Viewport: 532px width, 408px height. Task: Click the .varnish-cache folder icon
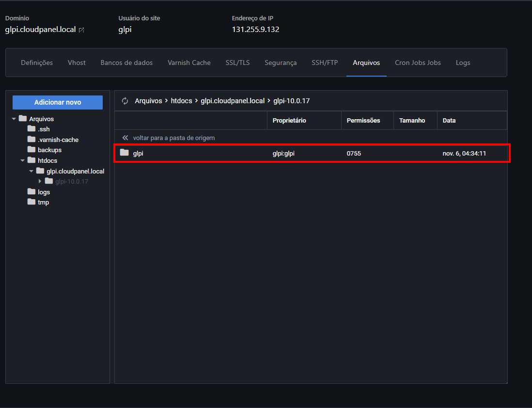(31, 140)
